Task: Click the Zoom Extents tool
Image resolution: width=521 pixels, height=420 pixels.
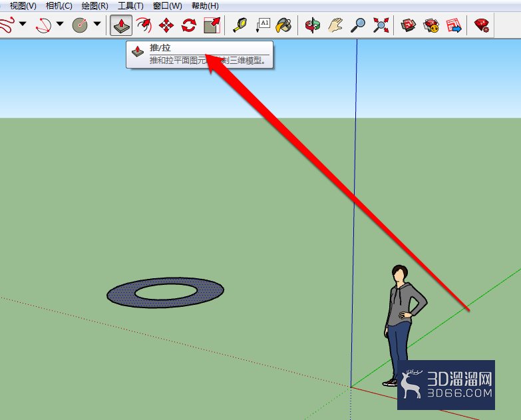Action: tap(381, 25)
